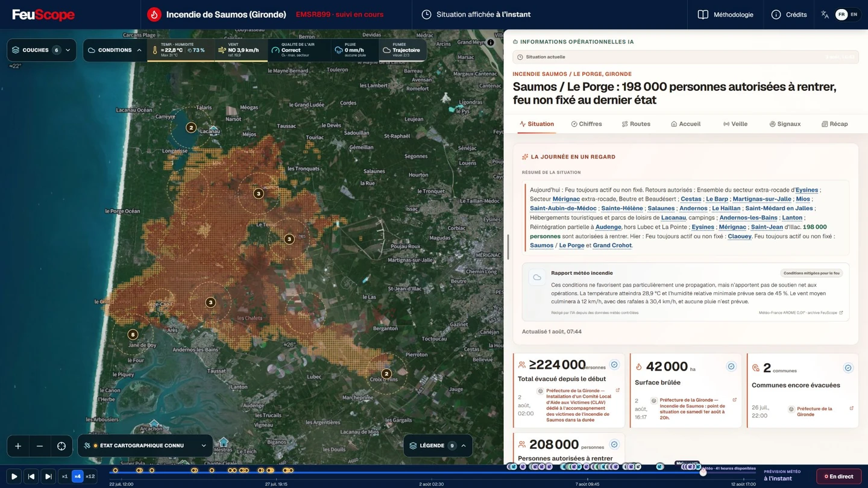Click the people icon on Total évacué card
Screen dimensions: 868x488
tap(522, 364)
